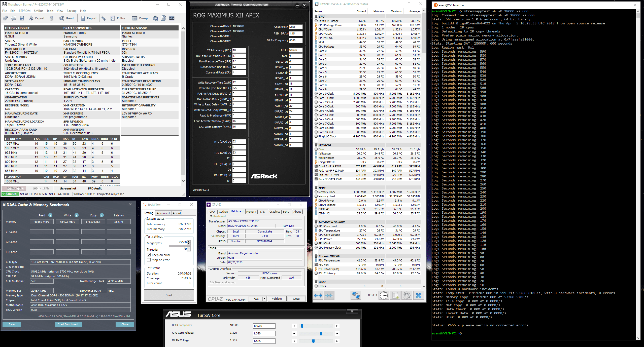Click the waveform monitor icon in Thaiphoon toolbar
This screenshot has height=347, width=644.
(x=172, y=18)
